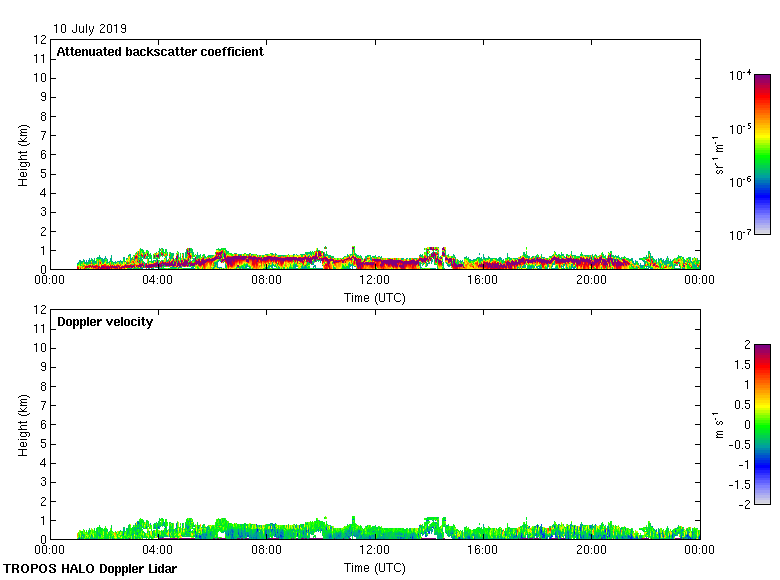Click the 12 km tick on the backscatter height axis

tap(41, 40)
